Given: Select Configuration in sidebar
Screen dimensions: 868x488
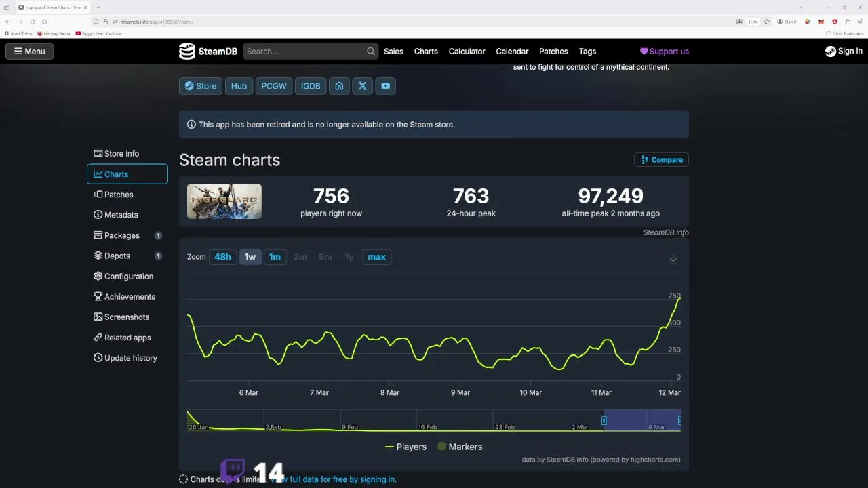Looking at the screenshot, I should pos(127,276).
